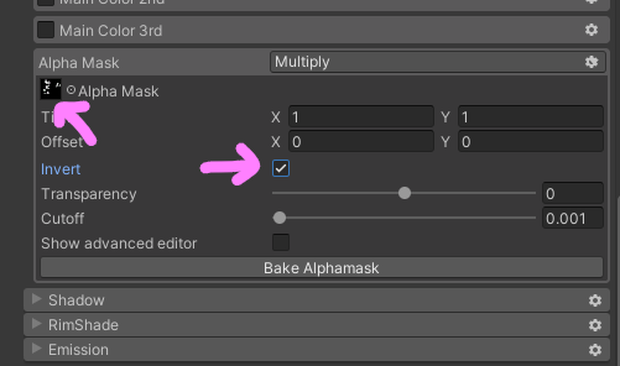Click the Alpha Mask texture picker circle
Viewport: 620px width, 366px height.
pos(71,90)
